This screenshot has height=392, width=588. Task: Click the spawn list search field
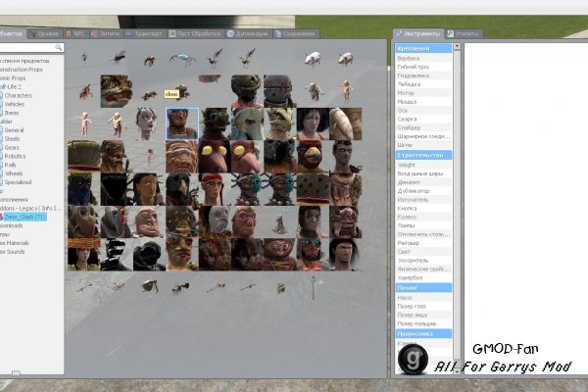pyautogui.click(x=31, y=47)
